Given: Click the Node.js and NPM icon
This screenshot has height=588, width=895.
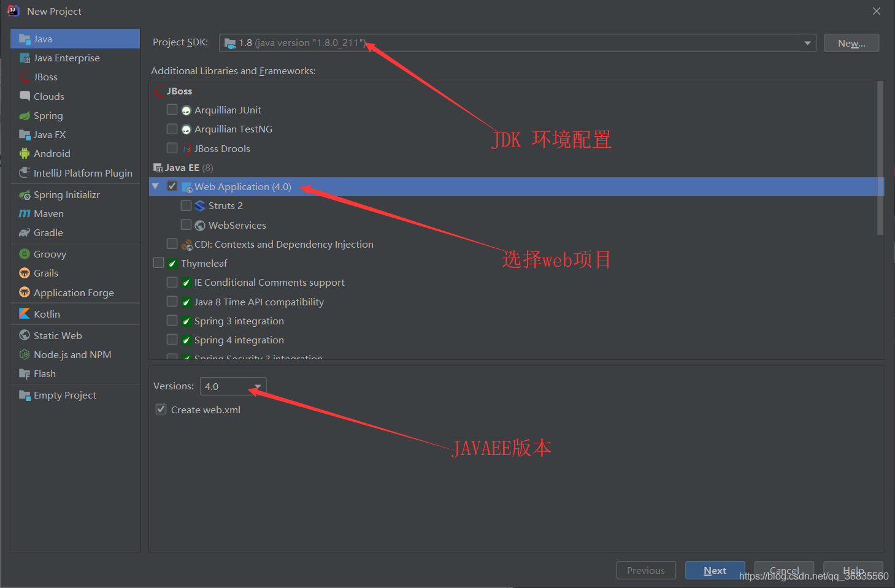Looking at the screenshot, I should 25,354.
